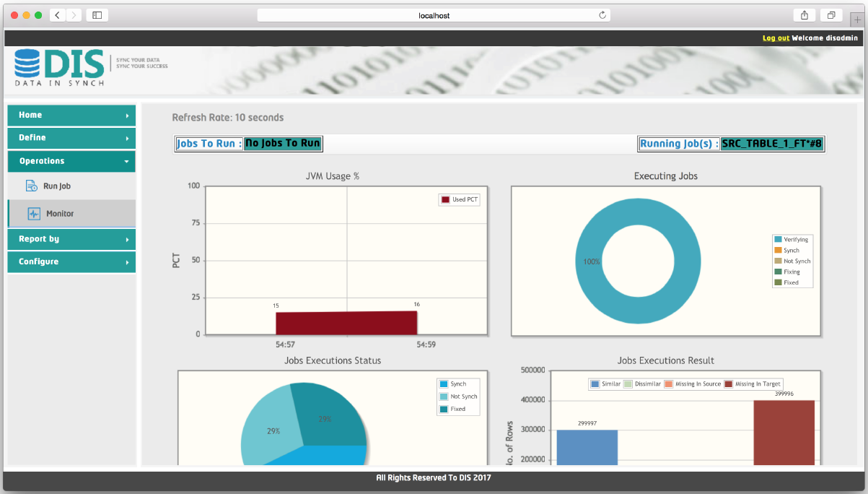Open the Configure menu

(x=71, y=262)
